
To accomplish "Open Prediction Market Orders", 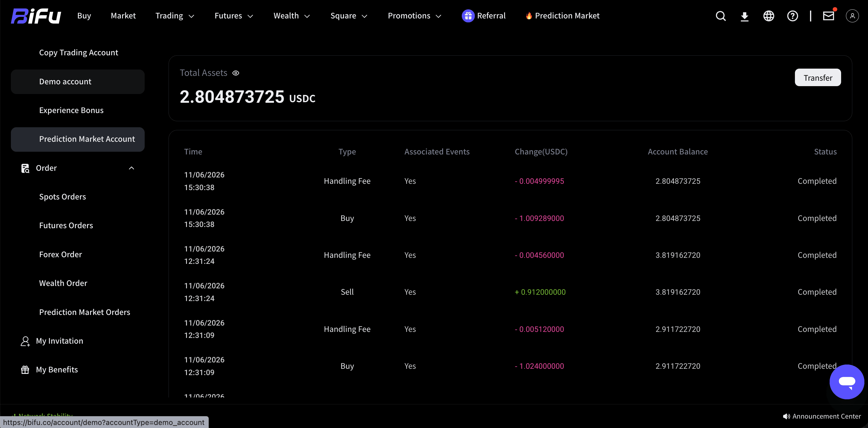I will 85,312.
